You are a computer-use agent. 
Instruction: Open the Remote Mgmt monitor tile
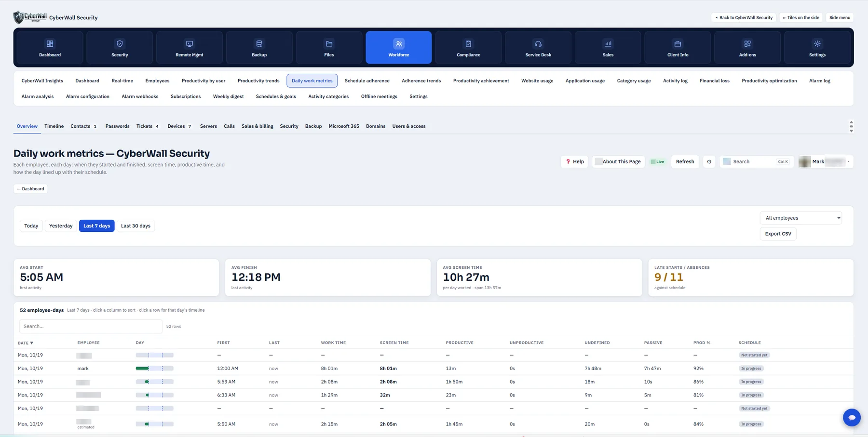click(x=190, y=47)
